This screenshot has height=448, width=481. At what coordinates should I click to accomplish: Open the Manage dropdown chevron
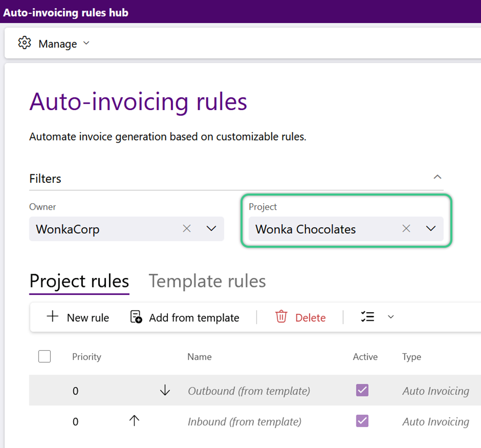pos(87,43)
